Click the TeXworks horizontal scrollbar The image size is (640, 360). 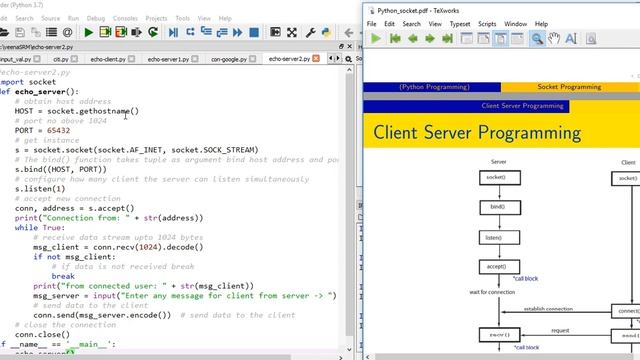504,357
